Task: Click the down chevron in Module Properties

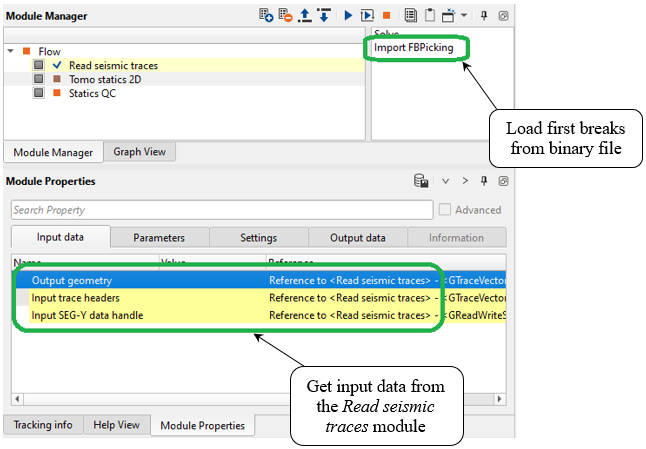Action: [x=446, y=181]
